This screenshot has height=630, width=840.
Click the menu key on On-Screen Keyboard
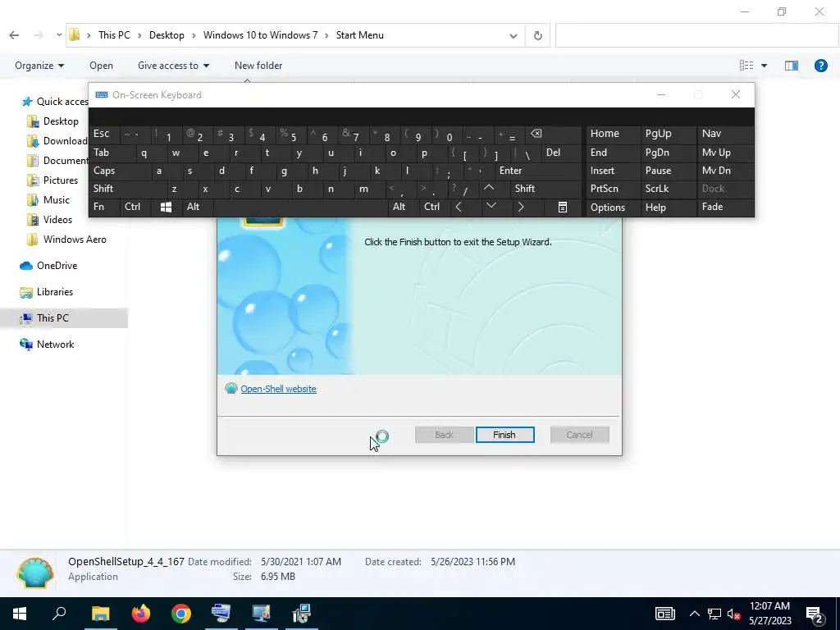(563, 208)
